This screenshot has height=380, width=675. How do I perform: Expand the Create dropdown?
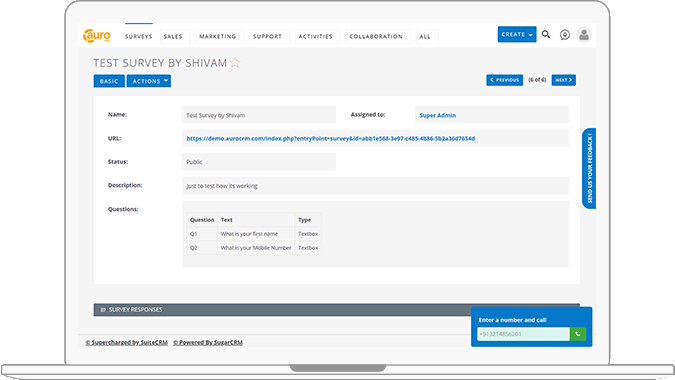coord(517,34)
